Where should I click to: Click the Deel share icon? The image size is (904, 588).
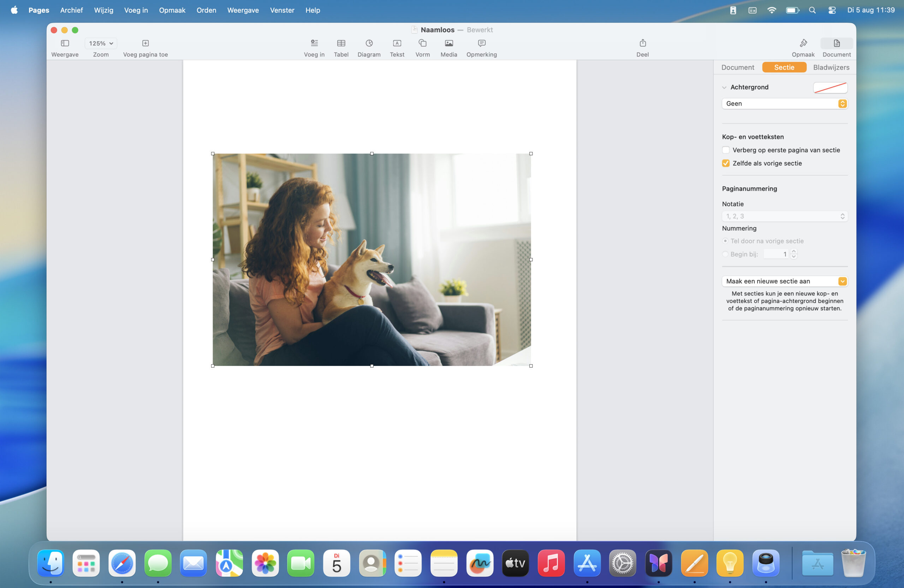tap(642, 43)
